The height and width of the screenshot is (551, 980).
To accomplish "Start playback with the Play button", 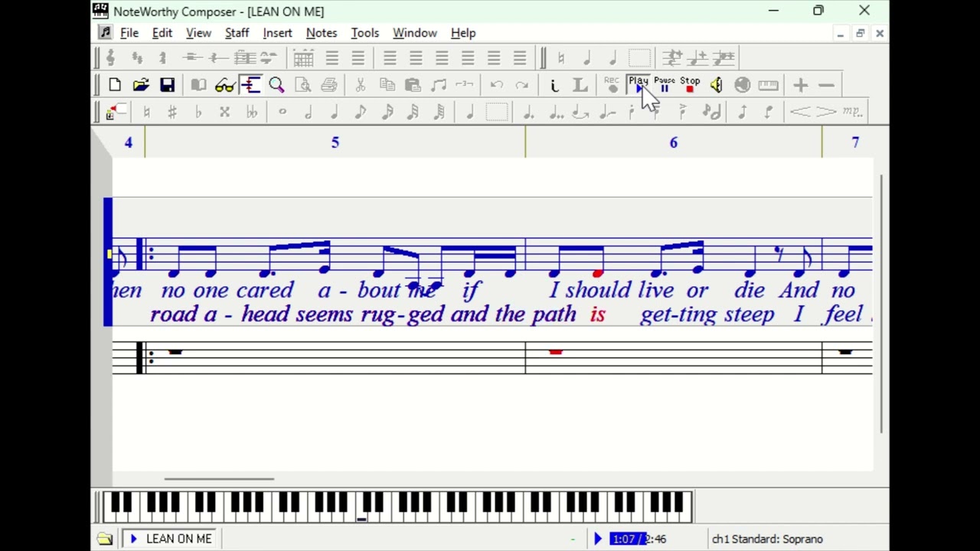I will tap(639, 85).
